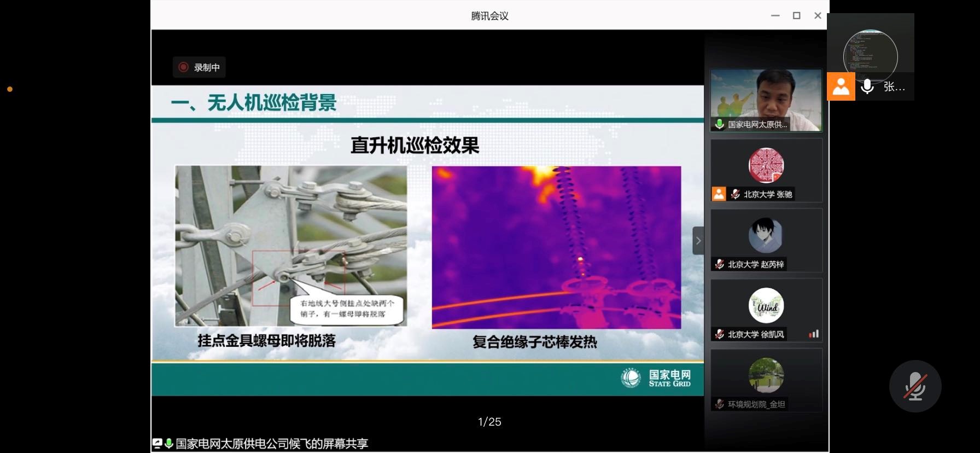Click the thermal insulator image on slide
This screenshot has width=980, height=453.
(556, 247)
